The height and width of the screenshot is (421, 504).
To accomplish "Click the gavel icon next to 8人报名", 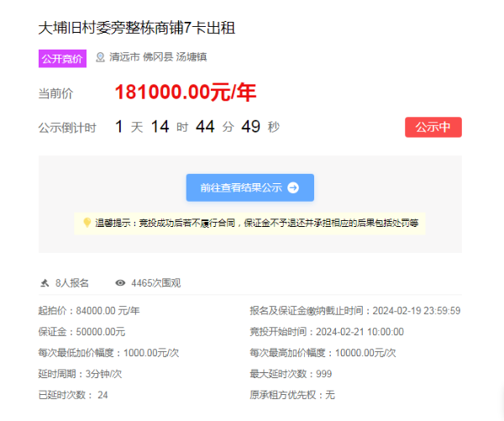I will click(45, 283).
